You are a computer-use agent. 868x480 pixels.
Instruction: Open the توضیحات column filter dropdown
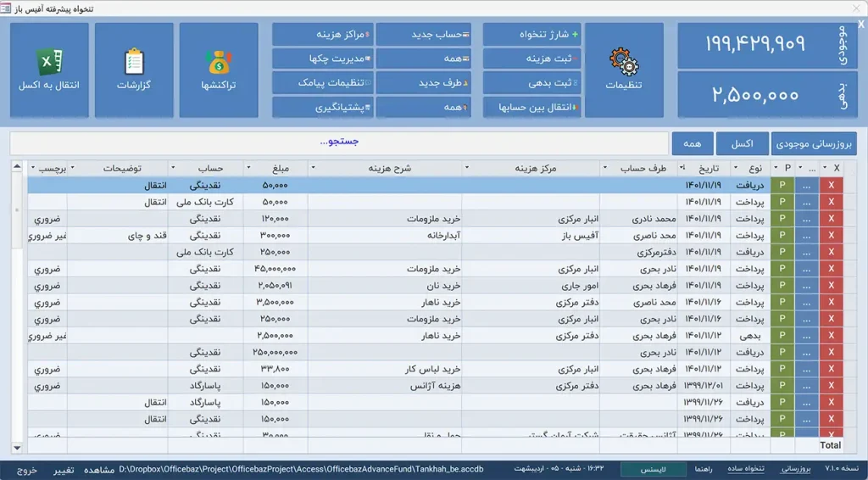pos(72,168)
